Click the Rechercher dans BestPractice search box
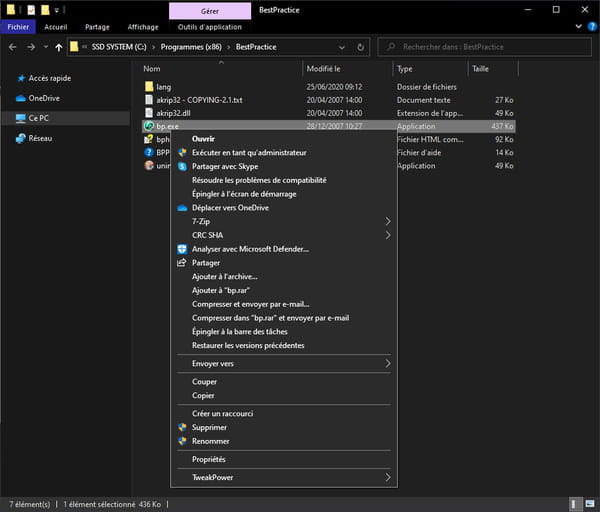 click(484, 47)
